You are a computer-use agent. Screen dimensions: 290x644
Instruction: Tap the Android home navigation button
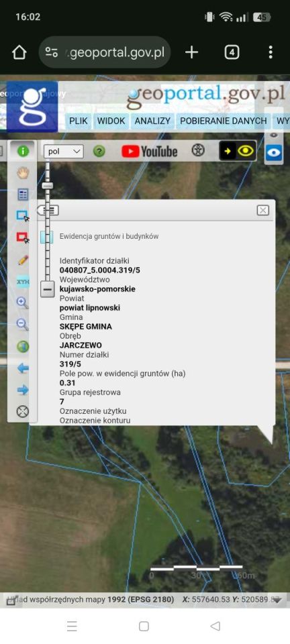144,626
